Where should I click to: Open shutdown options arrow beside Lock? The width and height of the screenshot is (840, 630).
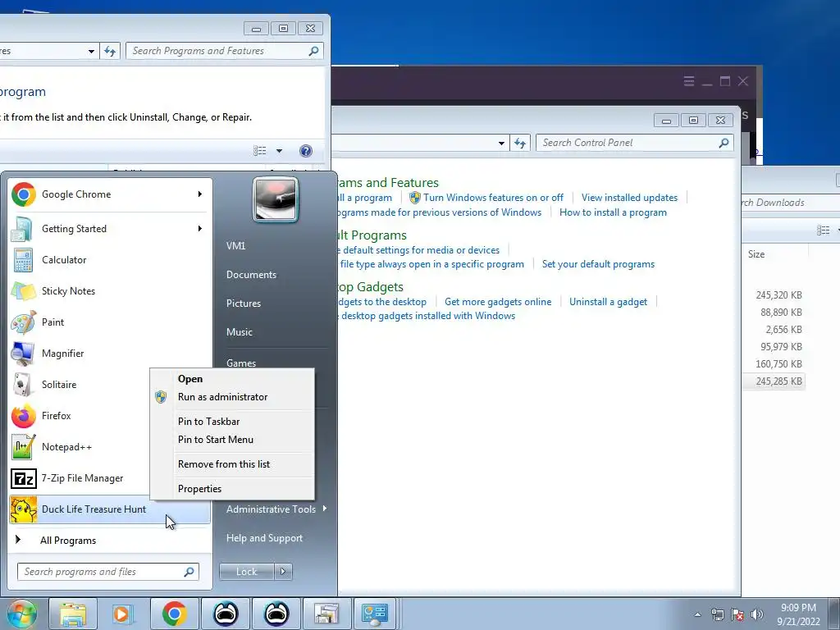(x=283, y=572)
